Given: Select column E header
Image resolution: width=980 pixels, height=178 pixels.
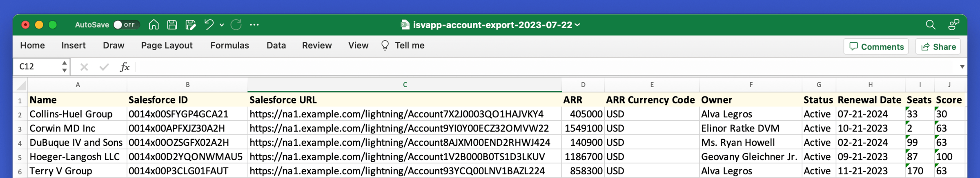Looking at the screenshot, I should pos(652,85).
